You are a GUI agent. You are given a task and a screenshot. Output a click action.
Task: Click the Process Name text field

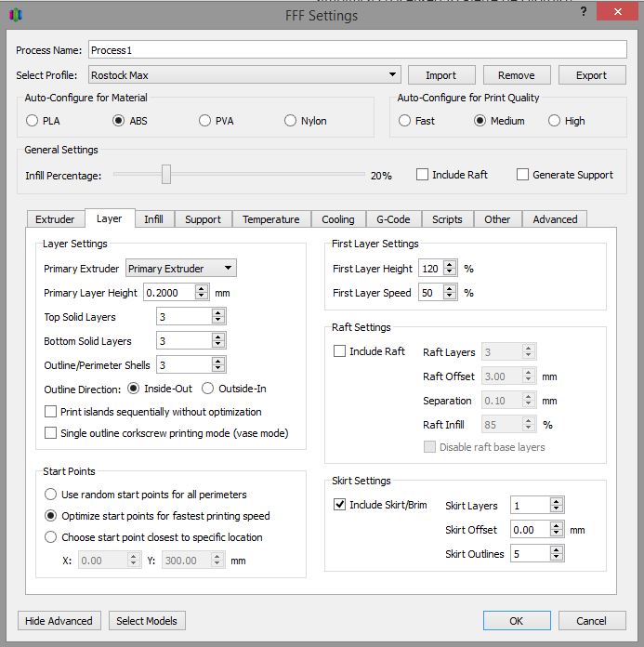point(357,50)
